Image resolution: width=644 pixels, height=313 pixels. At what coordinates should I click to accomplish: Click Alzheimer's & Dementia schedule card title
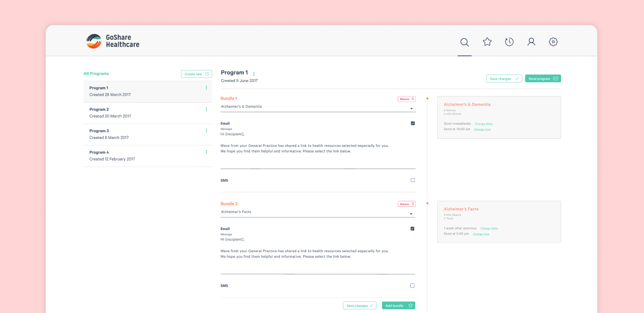pyautogui.click(x=467, y=105)
